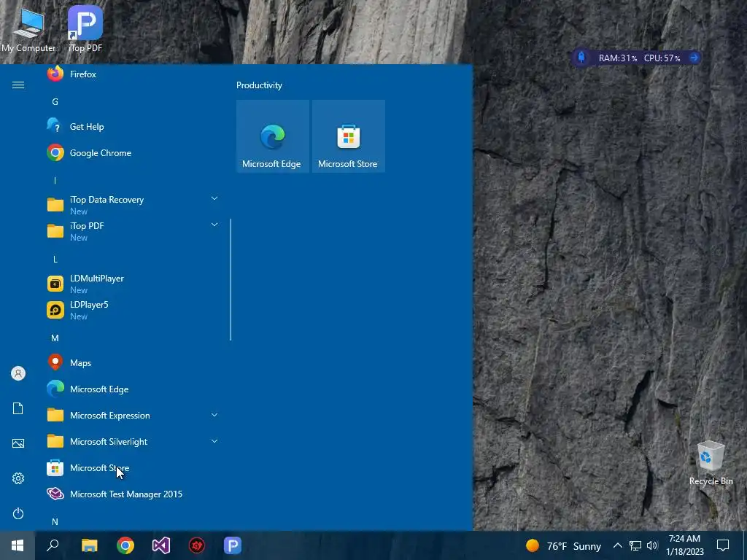Click the CPU 57% reading
Screen dimensions: 747x560
(x=662, y=58)
